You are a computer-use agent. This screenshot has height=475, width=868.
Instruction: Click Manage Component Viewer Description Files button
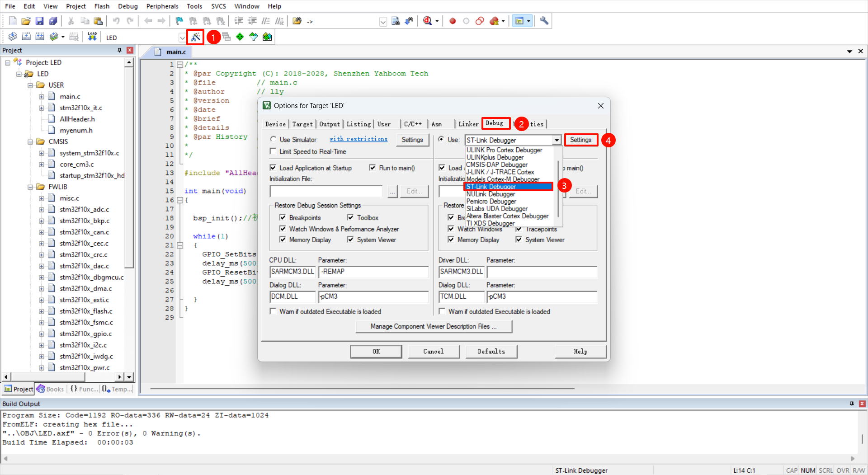(x=434, y=326)
